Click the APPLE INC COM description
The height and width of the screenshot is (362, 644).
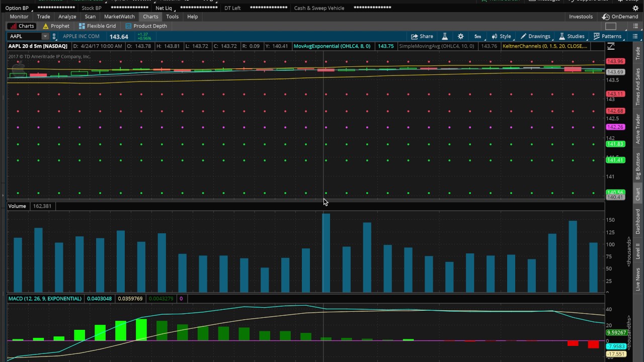[x=81, y=36]
